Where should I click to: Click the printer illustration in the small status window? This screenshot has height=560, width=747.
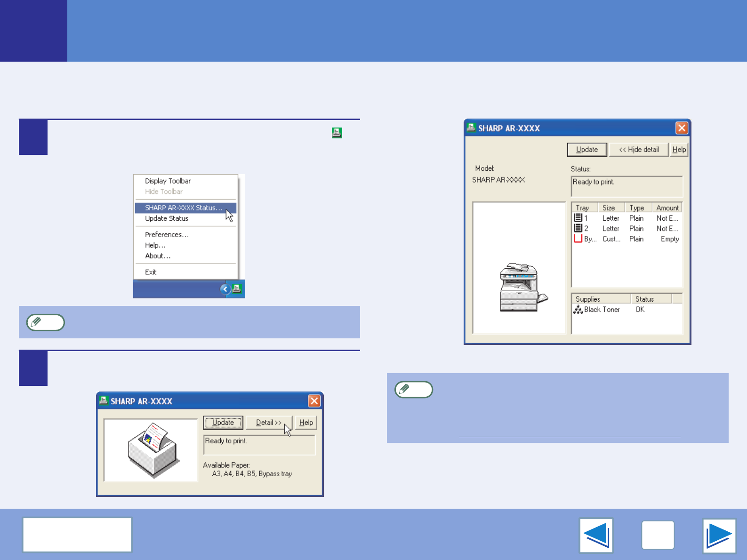point(153,450)
